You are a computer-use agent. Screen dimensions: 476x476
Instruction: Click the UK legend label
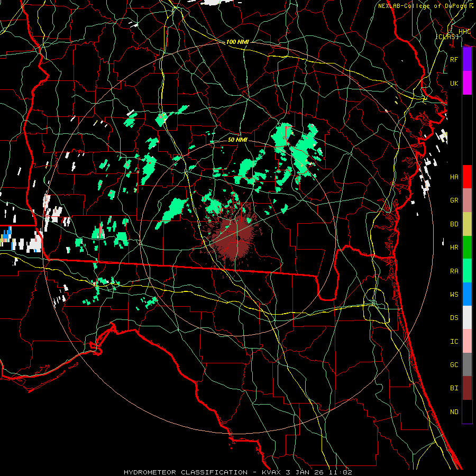[454, 83]
